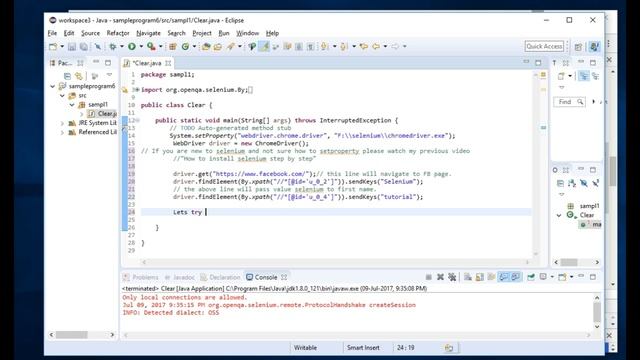Click the Save toolbar icon
The width and height of the screenshot is (640, 360).
(x=72, y=47)
